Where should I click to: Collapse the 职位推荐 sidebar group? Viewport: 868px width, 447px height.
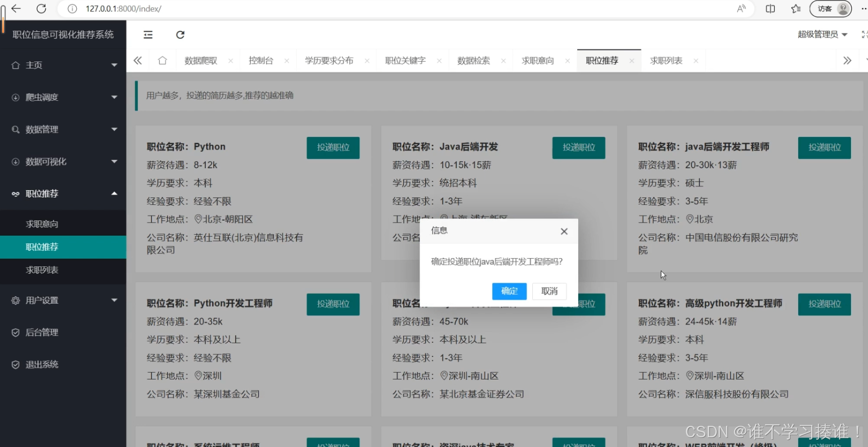point(63,194)
